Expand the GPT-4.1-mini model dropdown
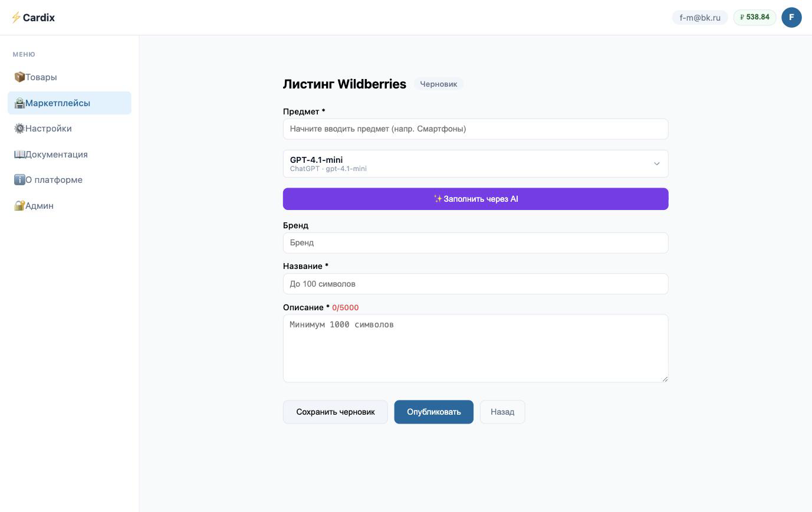 point(475,164)
